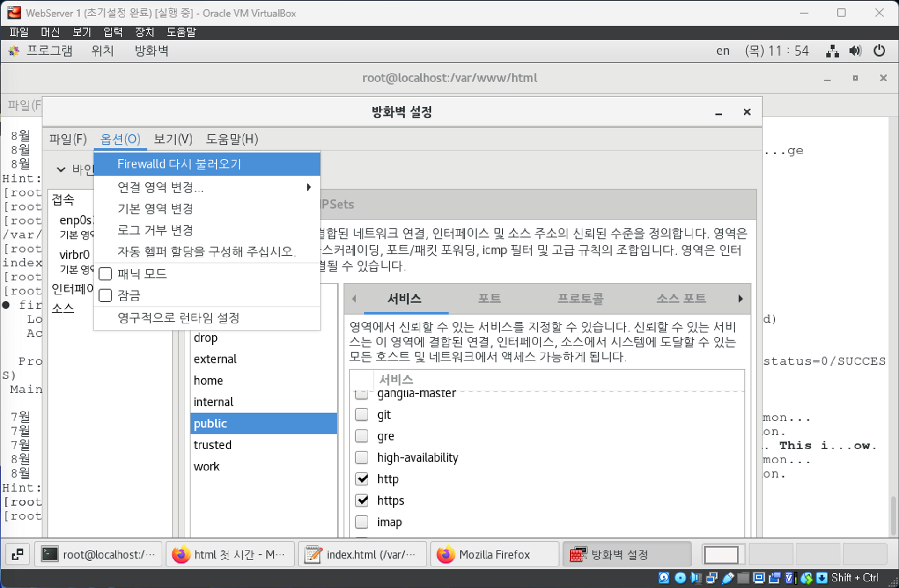Check the git service checkbox
This screenshot has height=588, width=899.
pos(362,415)
